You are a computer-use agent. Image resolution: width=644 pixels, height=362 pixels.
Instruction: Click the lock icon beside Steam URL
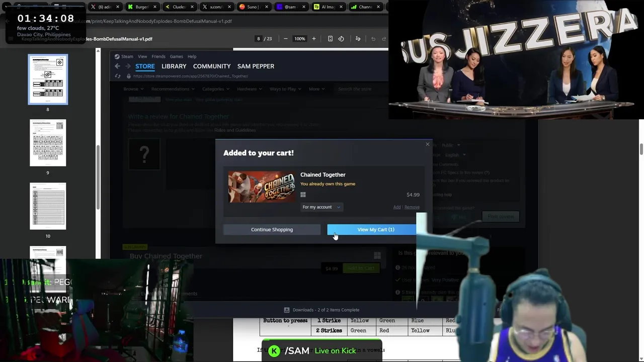pyautogui.click(x=129, y=76)
